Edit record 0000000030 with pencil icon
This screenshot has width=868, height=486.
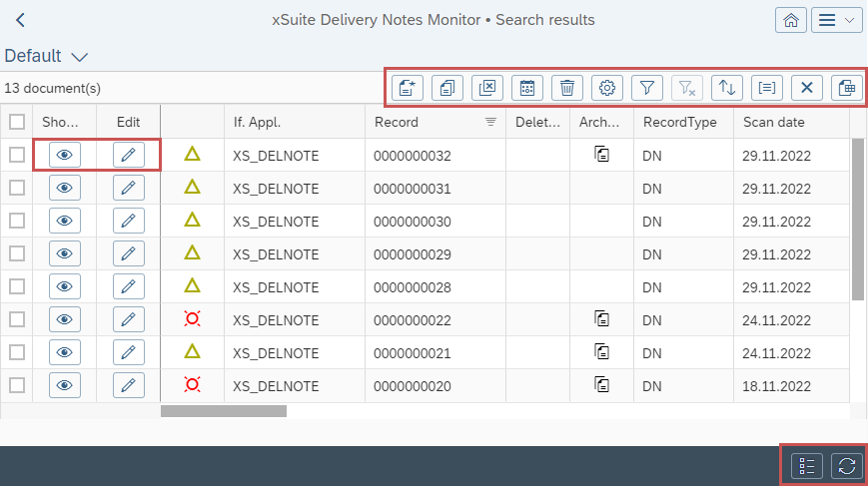tap(129, 221)
